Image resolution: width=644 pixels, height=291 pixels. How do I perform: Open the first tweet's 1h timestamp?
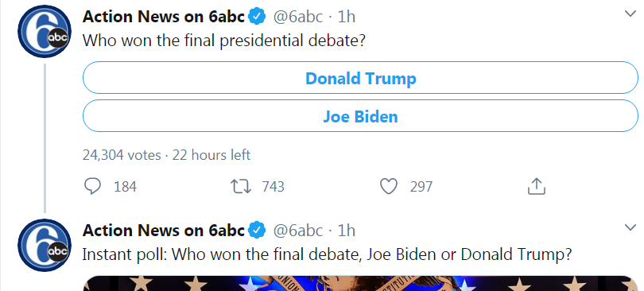346,17
